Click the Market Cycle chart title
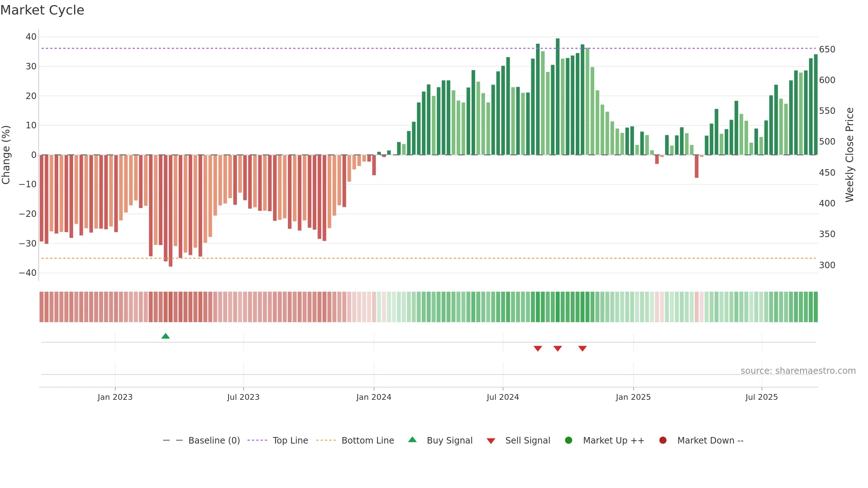Image resolution: width=868 pixels, height=488 pixels. click(x=42, y=10)
